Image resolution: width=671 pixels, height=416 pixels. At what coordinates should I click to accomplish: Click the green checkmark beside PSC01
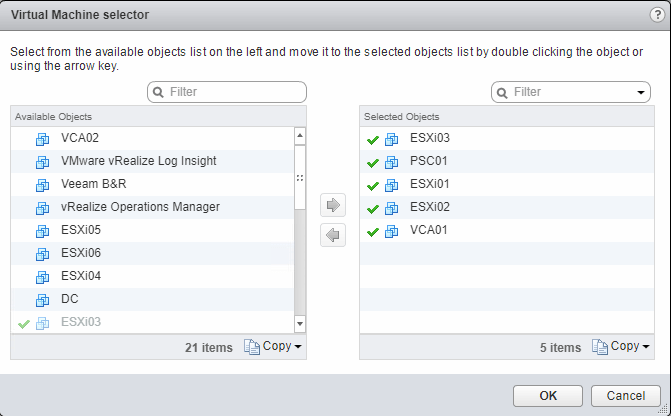(x=372, y=162)
